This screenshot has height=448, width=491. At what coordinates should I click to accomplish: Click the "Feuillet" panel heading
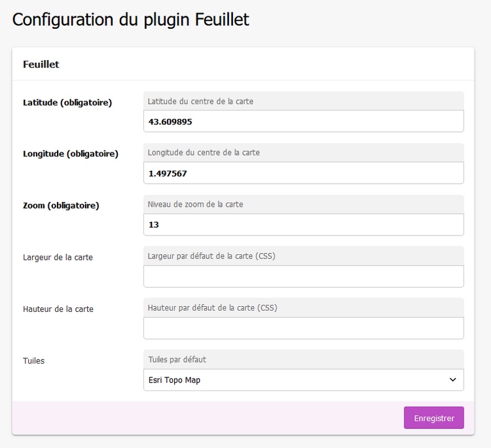point(41,64)
